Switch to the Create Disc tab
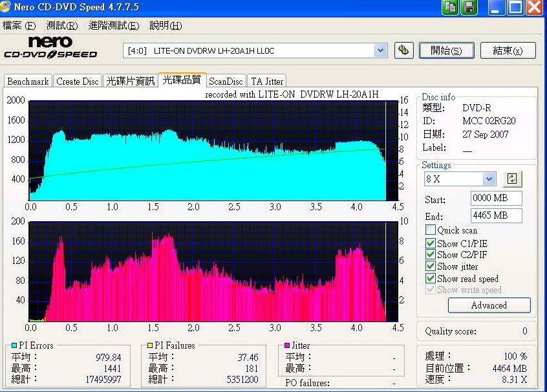The image size is (547, 392). pos(78,82)
